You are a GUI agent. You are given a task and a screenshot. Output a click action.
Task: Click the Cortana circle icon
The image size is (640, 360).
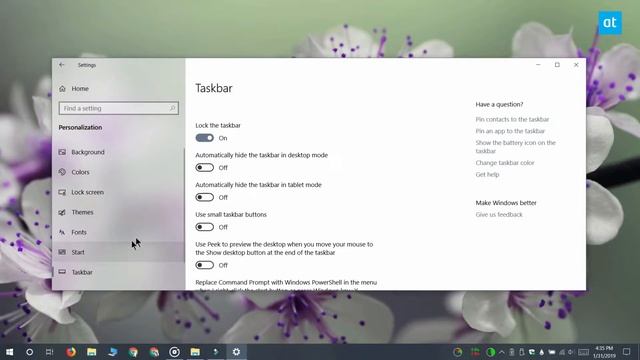[29, 352]
